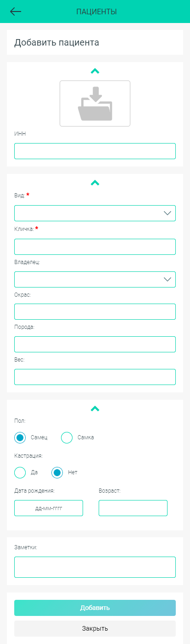
Task: Click the Добавить button
Action: point(95,608)
